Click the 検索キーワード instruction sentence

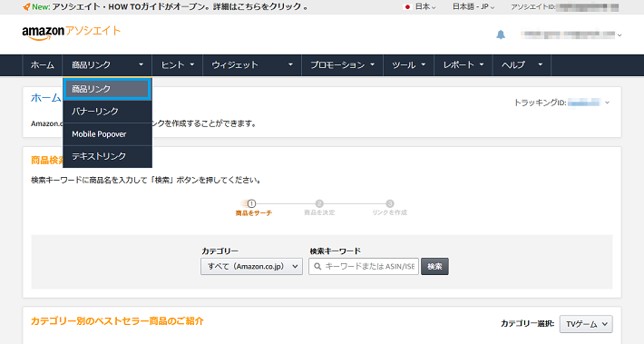pos(146,180)
